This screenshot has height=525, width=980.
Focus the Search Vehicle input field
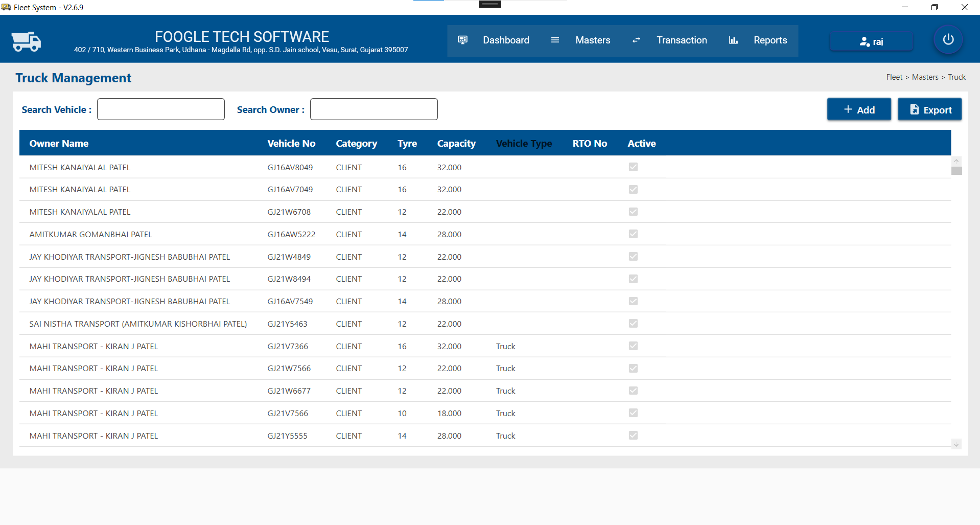[x=161, y=109]
